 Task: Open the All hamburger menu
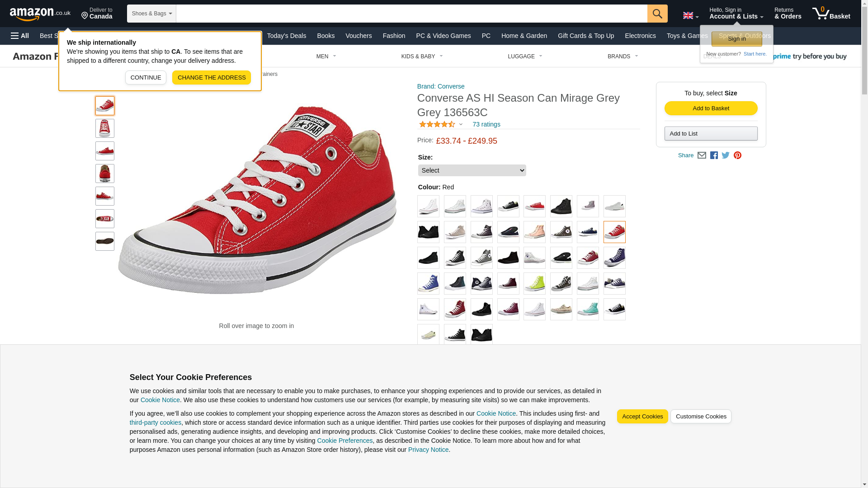tap(20, 36)
